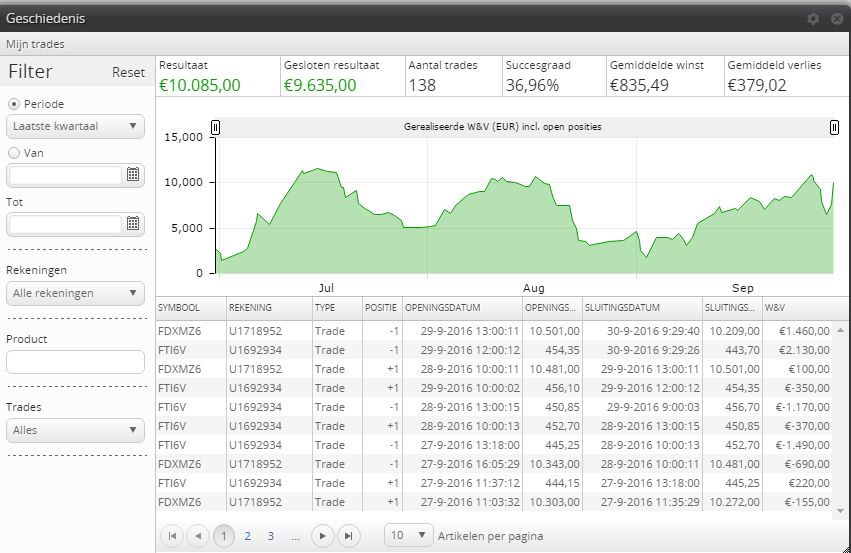Open the Laatste kwartaal period dropdown
851x553 pixels.
[x=76, y=126]
